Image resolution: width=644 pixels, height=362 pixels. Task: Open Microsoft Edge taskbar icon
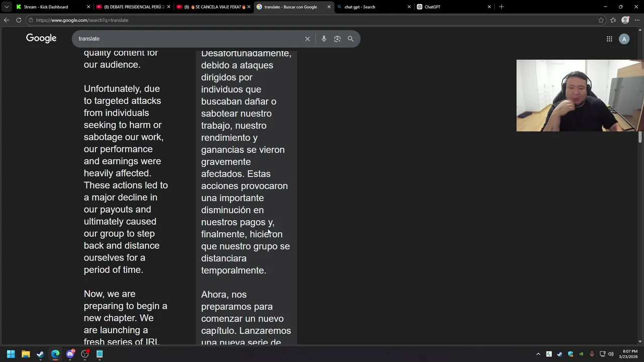55,354
